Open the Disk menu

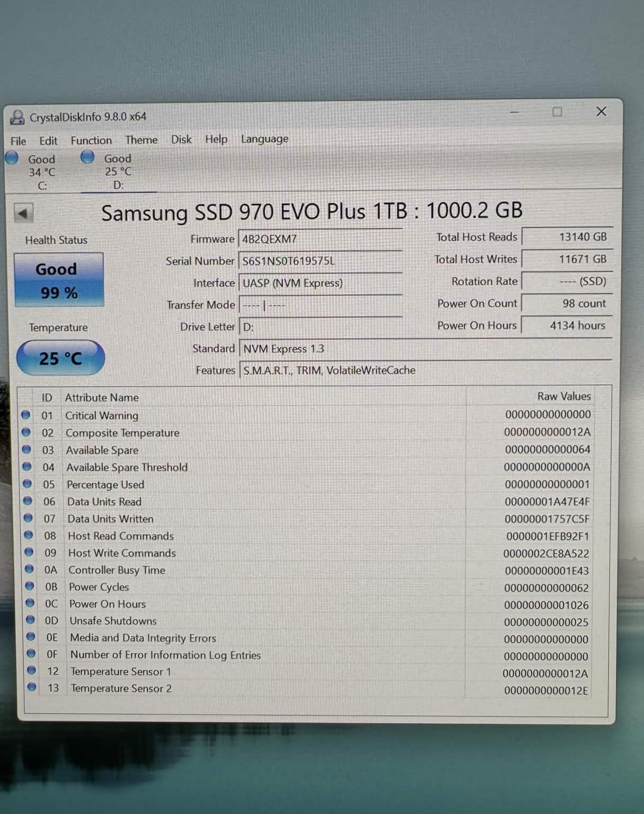point(181,139)
